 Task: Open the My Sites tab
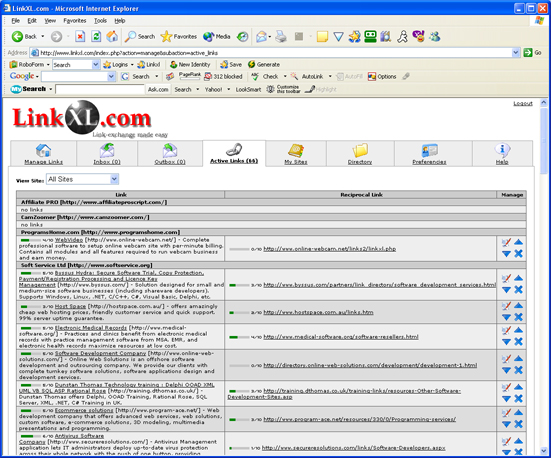pos(296,154)
